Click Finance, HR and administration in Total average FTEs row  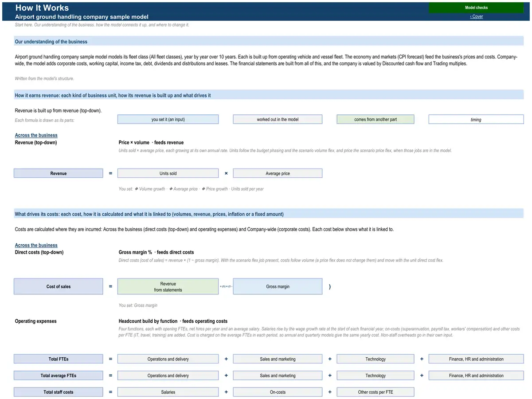[476, 376]
